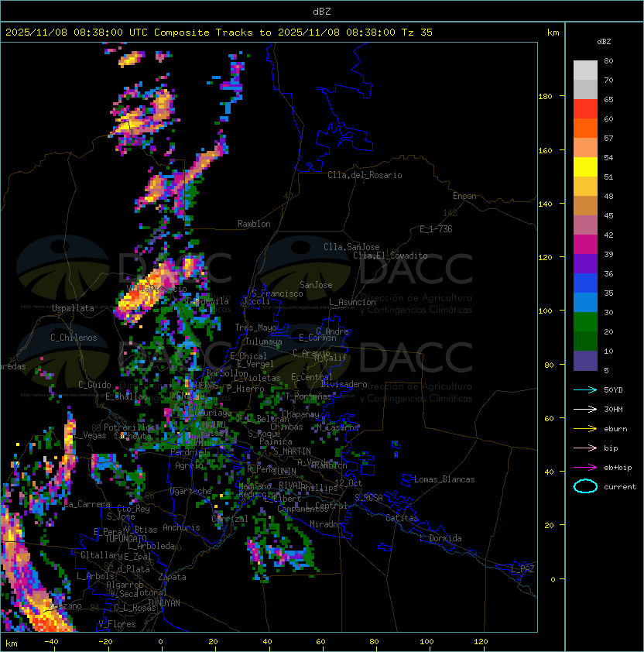
Task: Click the 'Tz 35' header text
Action: [417, 33]
